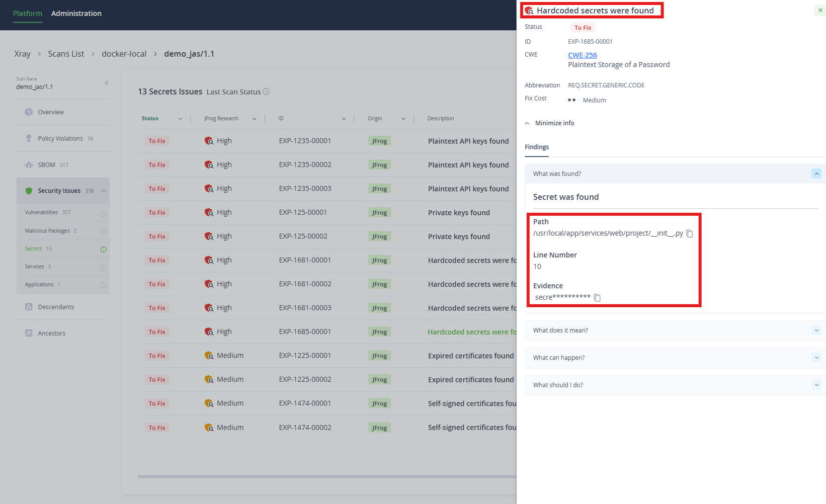Collapse the What was found section
The width and height of the screenshot is (826, 504).
pyautogui.click(x=816, y=173)
